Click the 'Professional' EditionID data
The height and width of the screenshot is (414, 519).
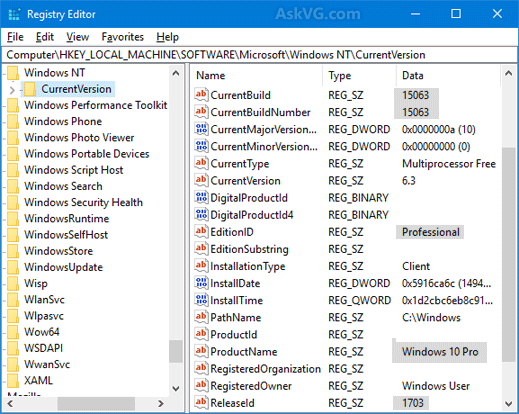(431, 232)
